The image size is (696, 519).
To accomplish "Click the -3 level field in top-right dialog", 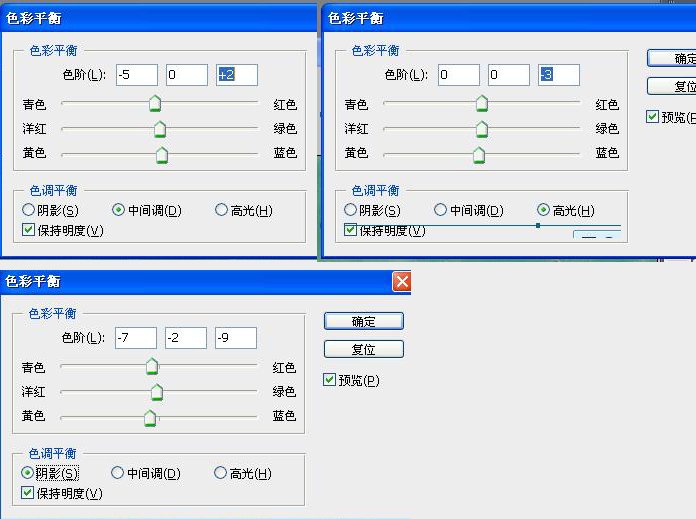I will click(559, 75).
